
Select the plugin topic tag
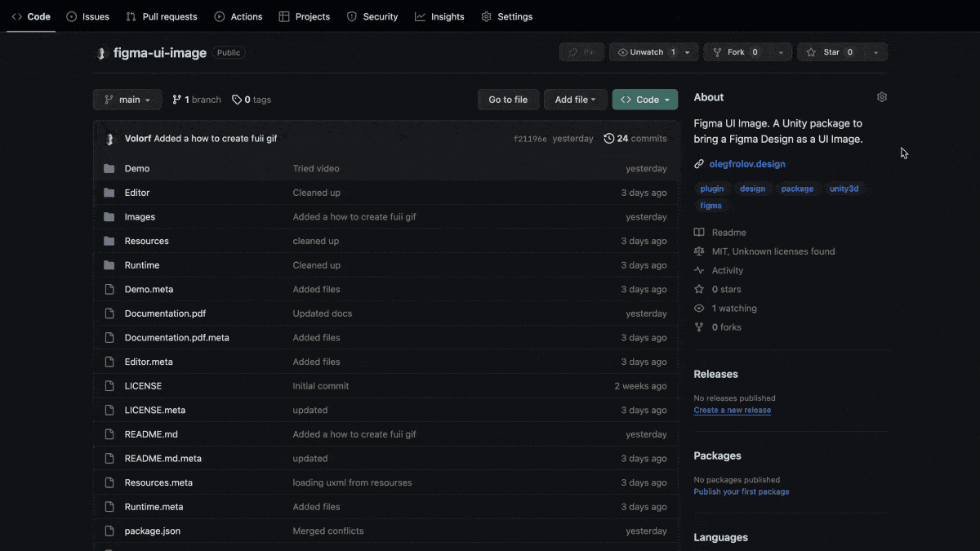coord(712,189)
